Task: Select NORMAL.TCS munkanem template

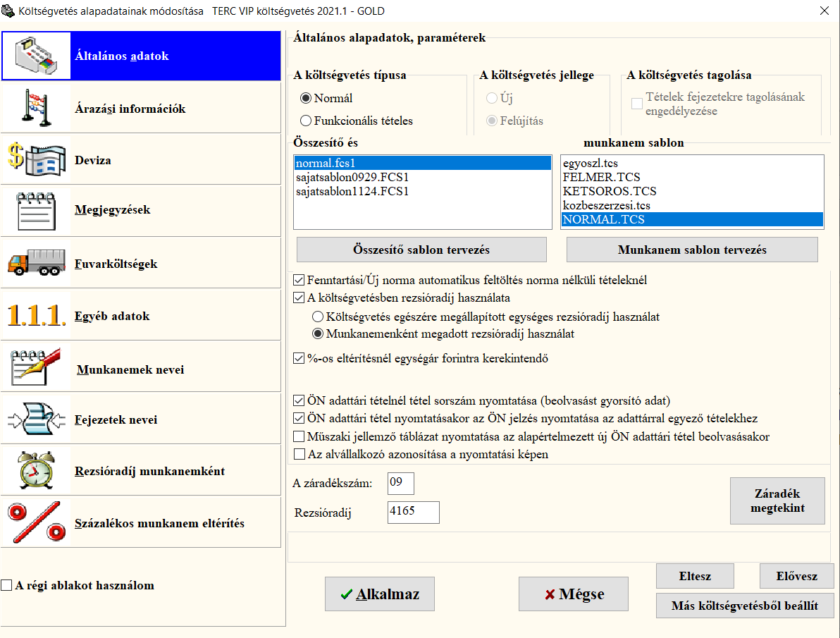Action: pos(692,219)
